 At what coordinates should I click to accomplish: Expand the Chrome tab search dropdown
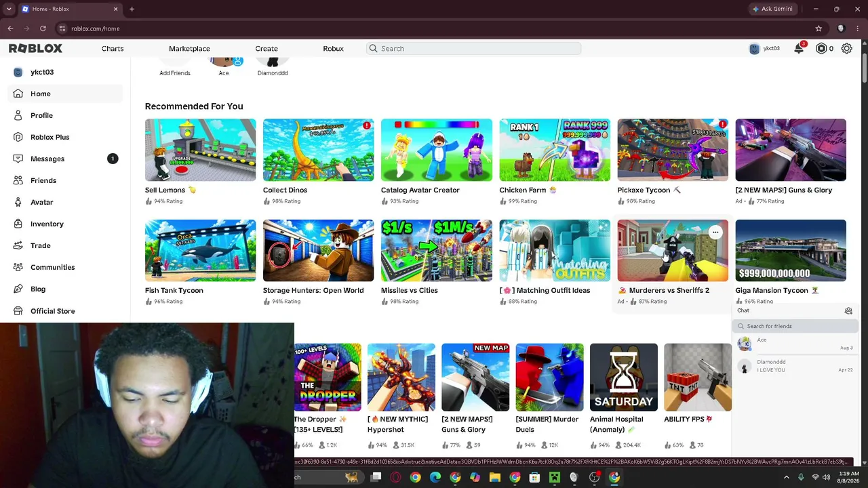click(9, 9)
